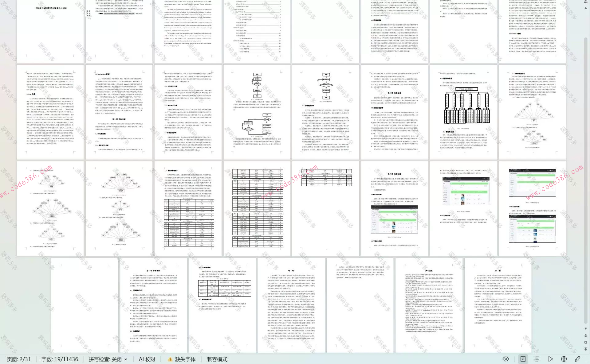Select page thumbnail with organization chart
The width and height of the screenshot is (590, 364).
pyautogui.click(x=463, y=112)
